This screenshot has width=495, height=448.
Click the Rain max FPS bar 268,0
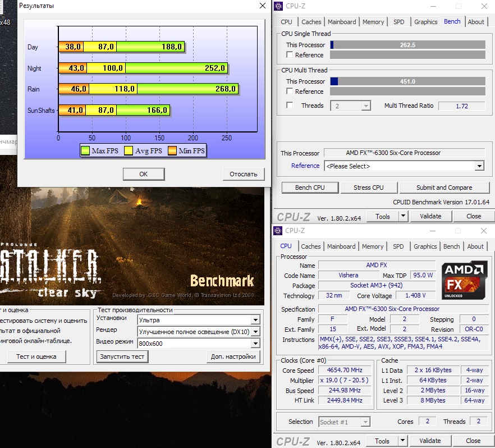click(x=188, y=89)
